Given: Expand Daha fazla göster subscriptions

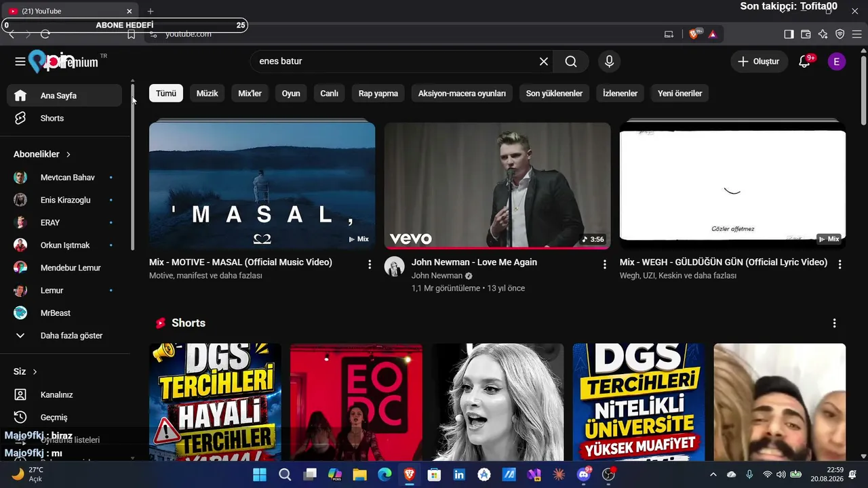Looking at the screenshot, I should 64,335.
